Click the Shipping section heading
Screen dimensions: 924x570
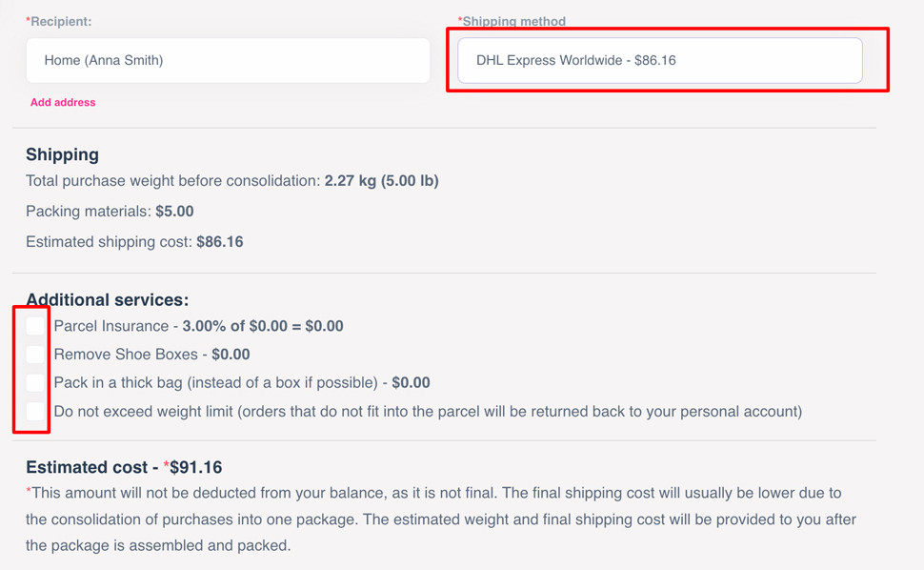tap(62, 154)
